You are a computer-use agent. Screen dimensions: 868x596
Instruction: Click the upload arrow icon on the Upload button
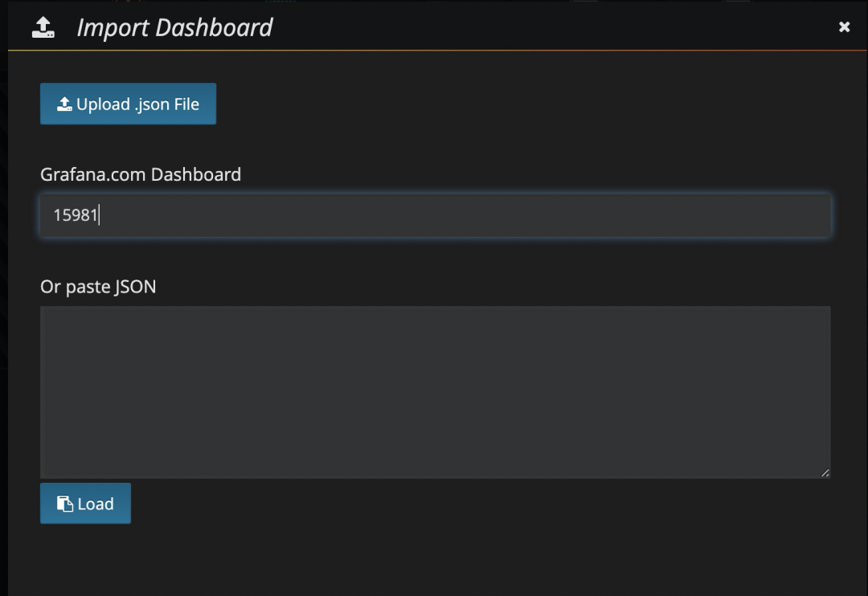64,104
